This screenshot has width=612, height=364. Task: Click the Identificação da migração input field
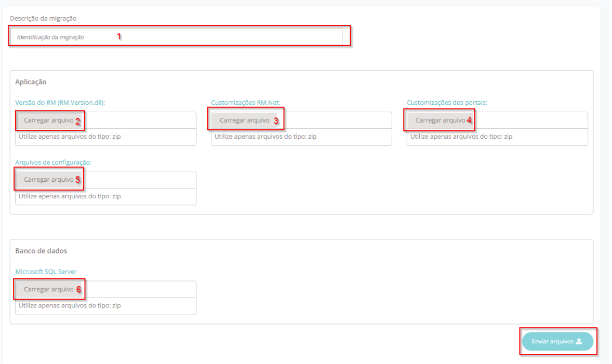(x=177, y=37)
